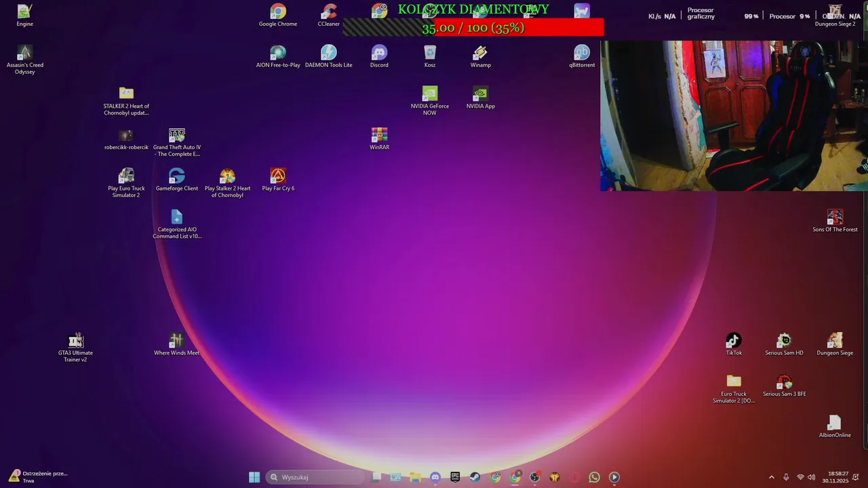Viewport: 868px width, 488px height.
Task: Open Epic Games Launcher from taskbar
Action: click(x=455, y=477)
